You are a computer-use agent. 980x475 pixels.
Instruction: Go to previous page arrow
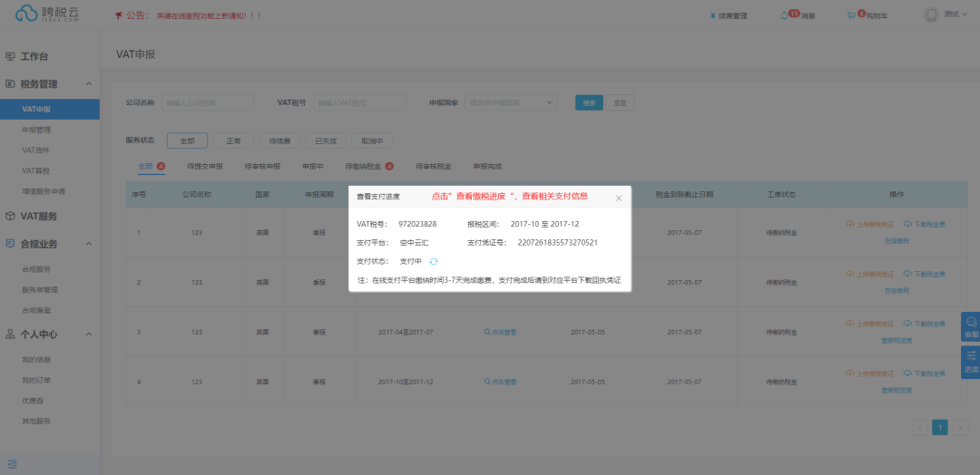[919, 428]
